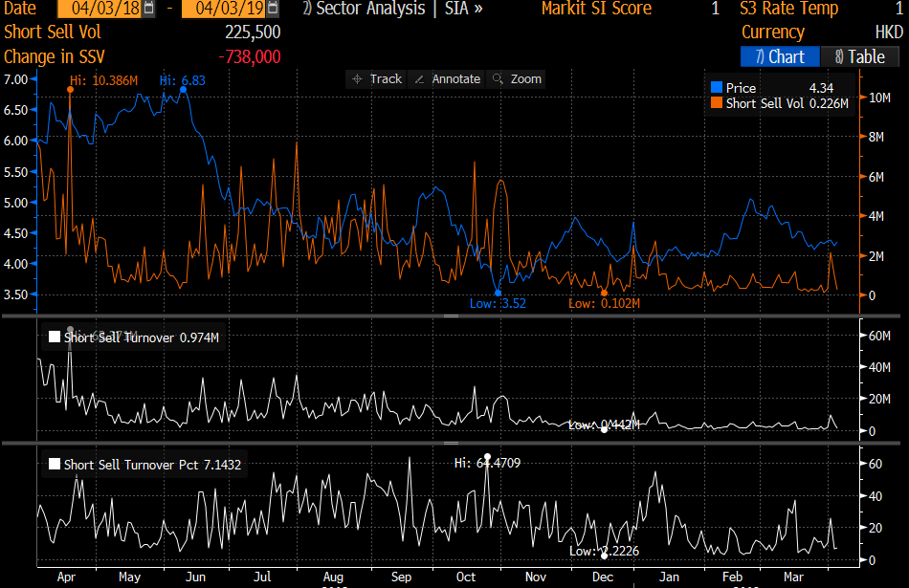Open Sector Analysis SIA link
The width and height of the screenshot is (909, 588).
point(392,9)
